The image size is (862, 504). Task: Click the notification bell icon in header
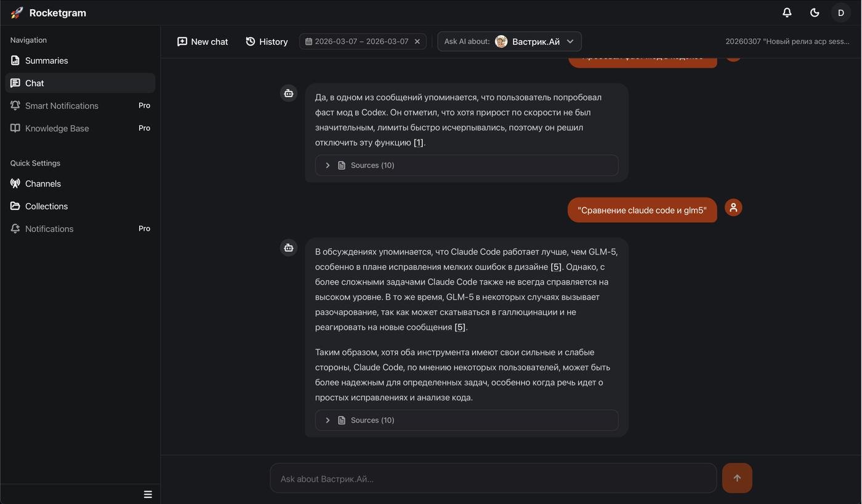point(787,12)
